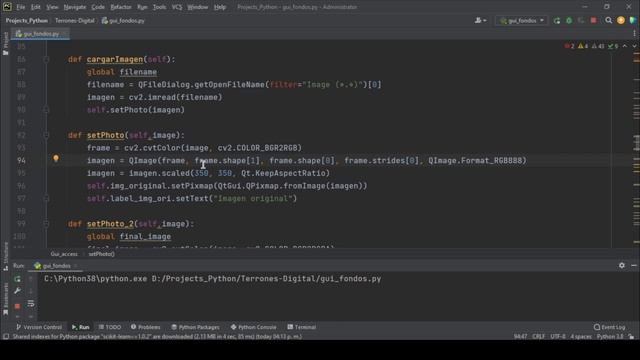
Task: Open the Tools menu
Action: (159, 7)
